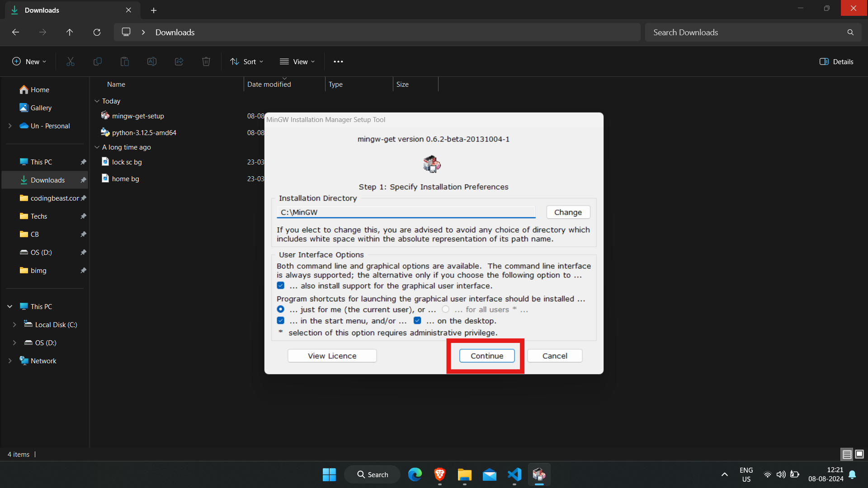
Task: Open the Windows Start menu
Action: click(x=329, y=474)
